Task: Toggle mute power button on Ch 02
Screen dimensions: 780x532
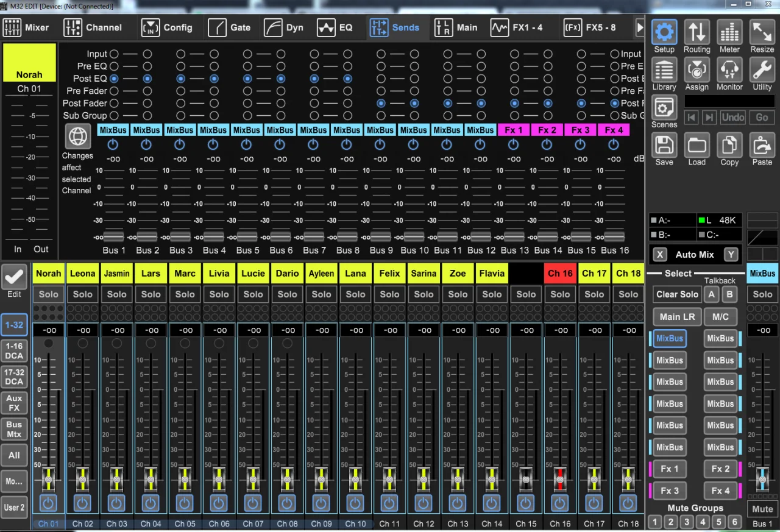Action: (x=82, y=503)
